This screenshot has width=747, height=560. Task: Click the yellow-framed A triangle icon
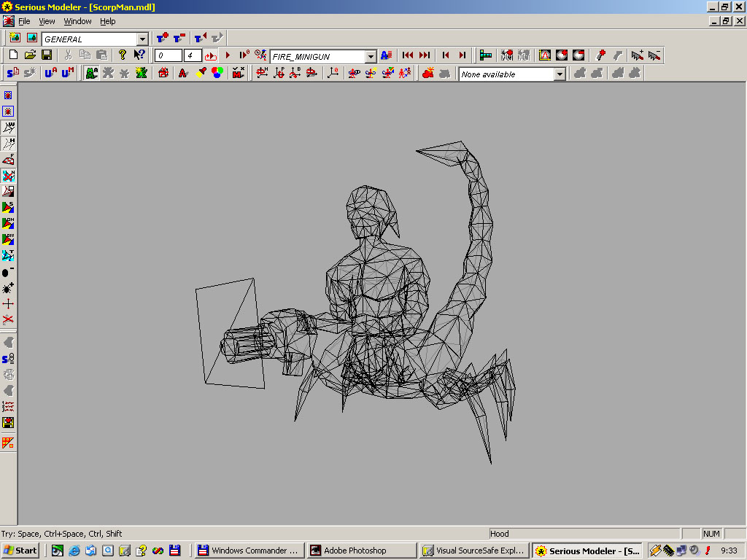544,55
